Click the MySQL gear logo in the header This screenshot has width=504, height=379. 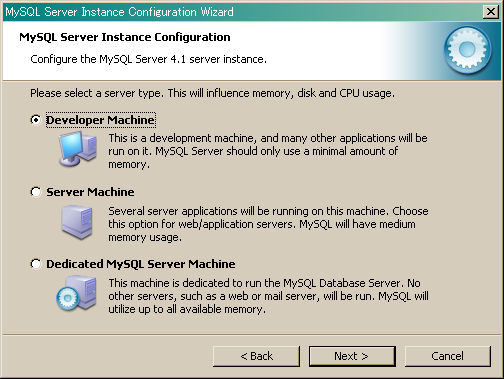coord(467,50)
